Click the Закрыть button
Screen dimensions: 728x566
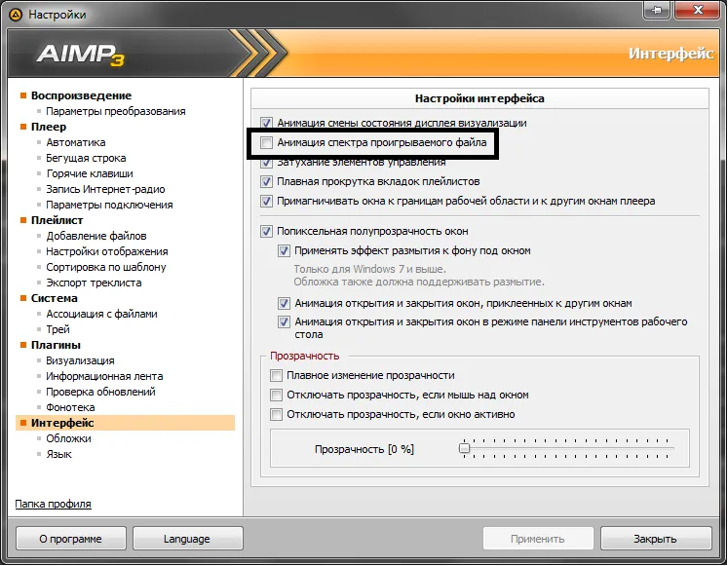tap(656, 539)
